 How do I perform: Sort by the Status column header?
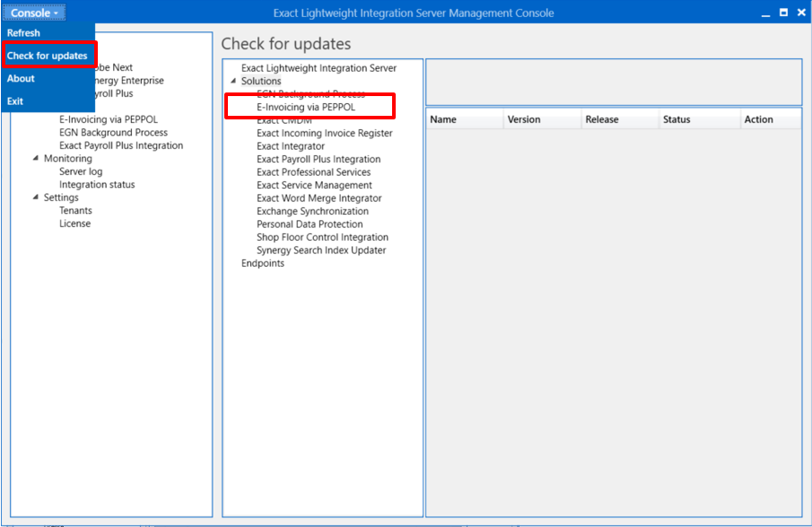point(699,119)
